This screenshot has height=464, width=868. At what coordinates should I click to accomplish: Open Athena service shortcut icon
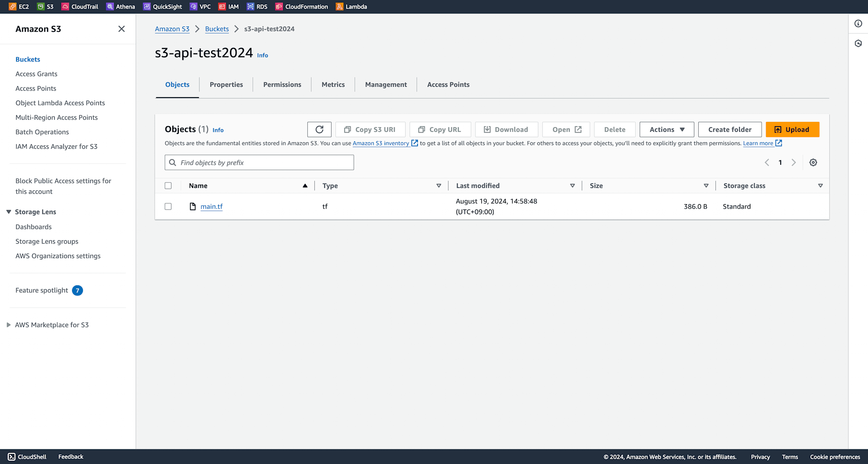(110, 7)
